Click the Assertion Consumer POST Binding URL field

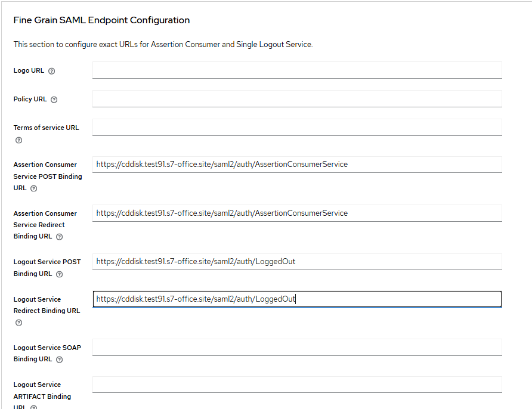click(296, 164)
